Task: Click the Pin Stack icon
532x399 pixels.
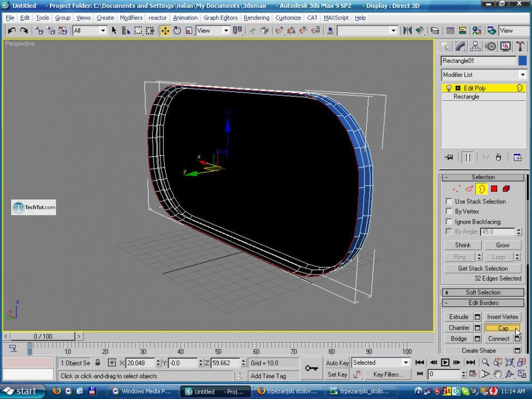Action: pyautogui.click(x=449, y=157)
